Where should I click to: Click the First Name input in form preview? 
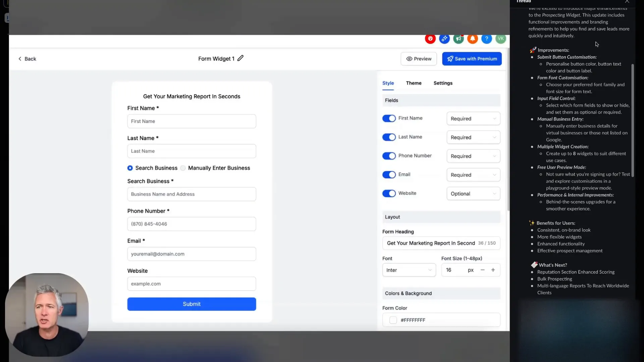(x=192, y=121)
